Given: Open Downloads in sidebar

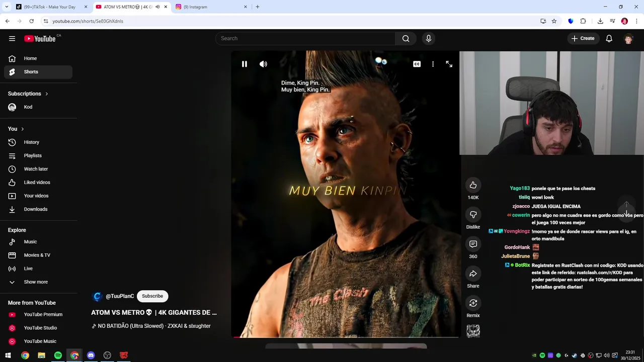Looking at the screenshot, I should (38, 209).
